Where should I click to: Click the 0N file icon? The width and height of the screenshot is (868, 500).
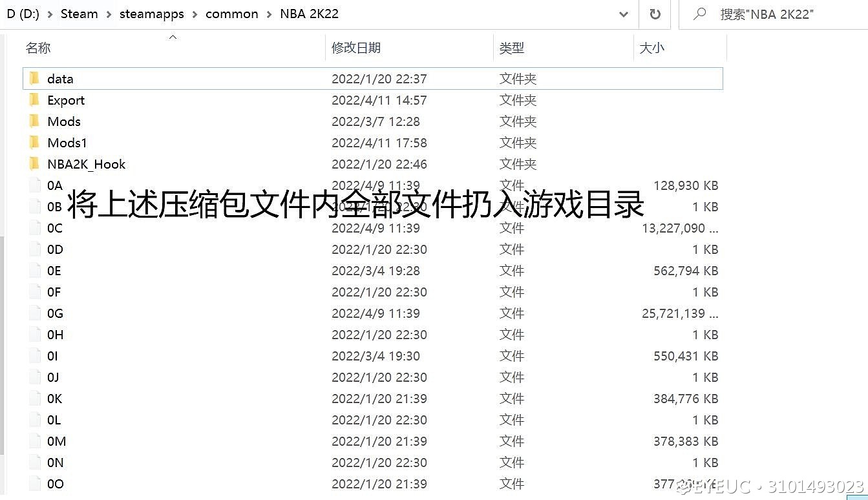[35, 463]
